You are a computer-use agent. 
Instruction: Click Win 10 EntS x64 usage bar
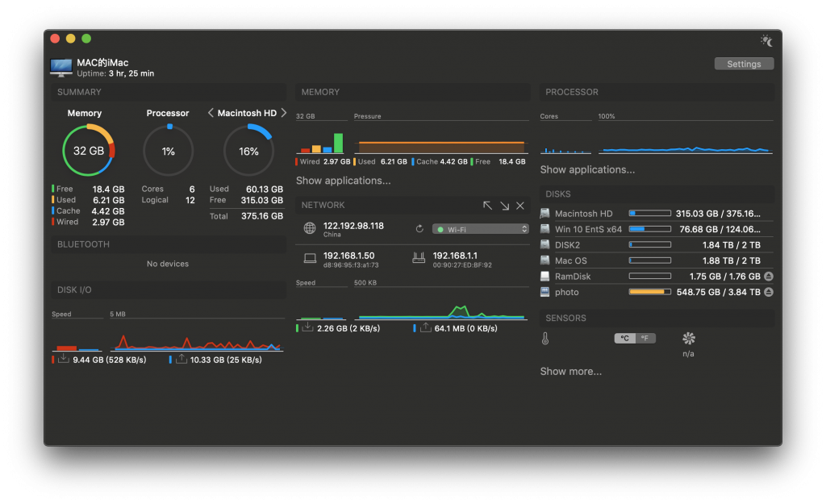click(649, 229)
